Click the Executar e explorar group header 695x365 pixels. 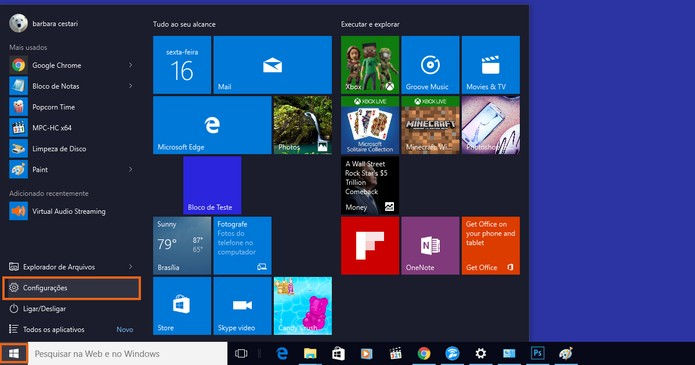[370, 24]
